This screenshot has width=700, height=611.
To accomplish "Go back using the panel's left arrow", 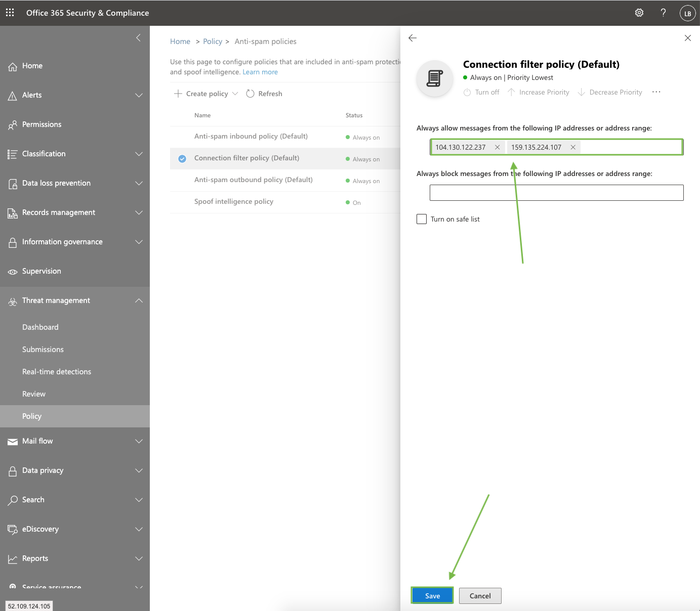I will (x=413, y=38).
